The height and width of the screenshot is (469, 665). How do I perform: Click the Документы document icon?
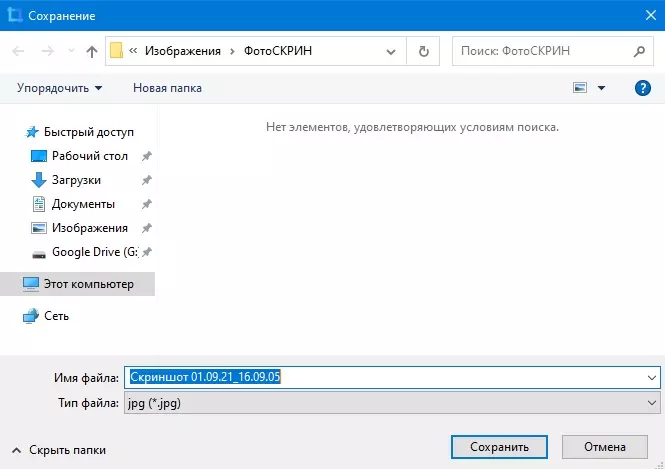(x=39, y=204)
